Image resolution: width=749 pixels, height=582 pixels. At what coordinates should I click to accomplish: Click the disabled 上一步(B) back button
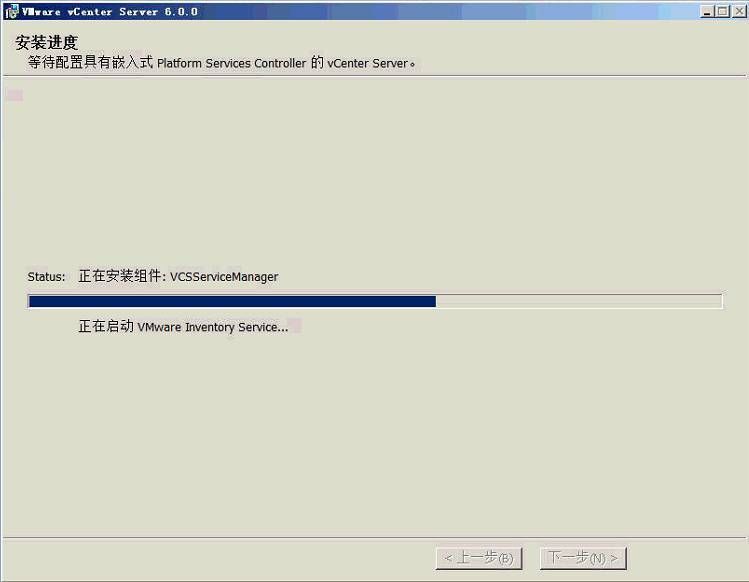point(479,558)
